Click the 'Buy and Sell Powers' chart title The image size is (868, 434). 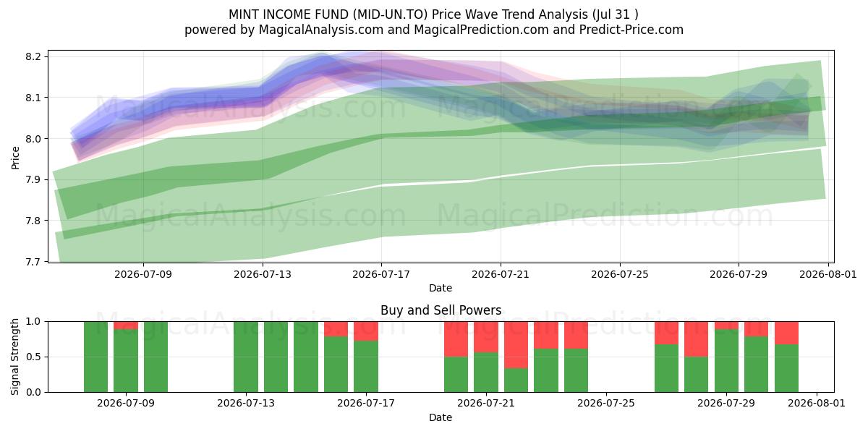pyautogui.click(x=441, y=310)
